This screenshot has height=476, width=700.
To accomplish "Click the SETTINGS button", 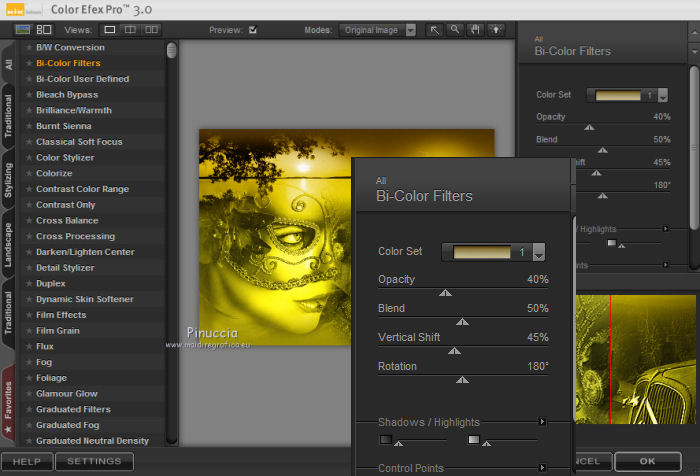I will [94, 461].
